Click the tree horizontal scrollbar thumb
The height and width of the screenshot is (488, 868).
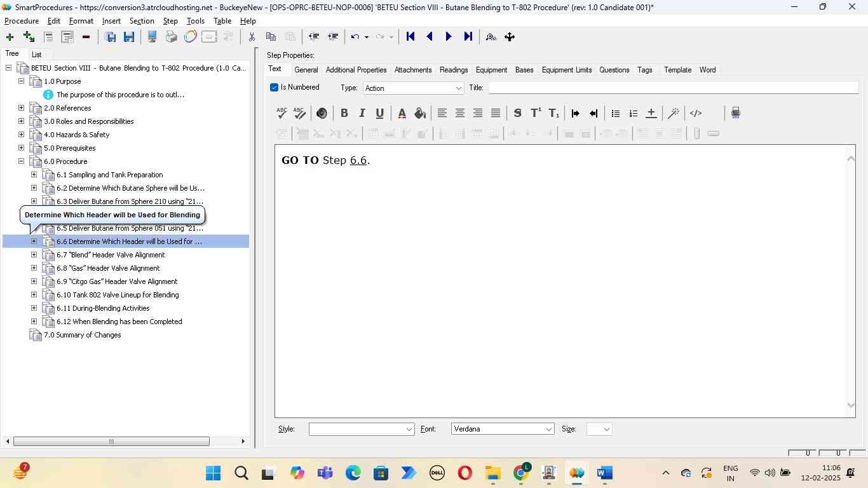(111, 442)
